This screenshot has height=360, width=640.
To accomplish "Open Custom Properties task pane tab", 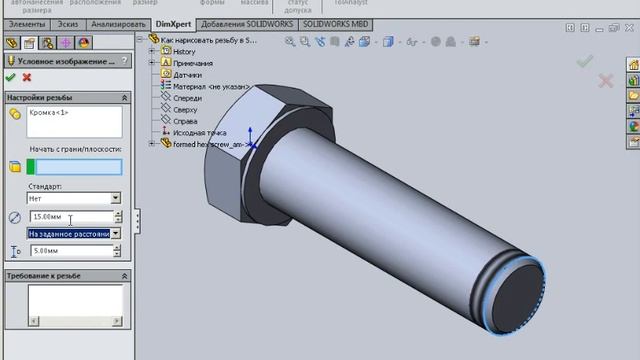I will coord(633,142).
